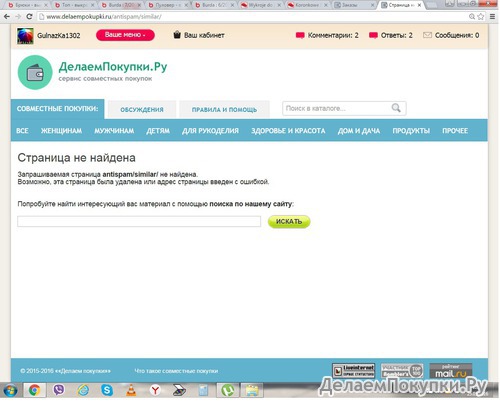Open the Правила и помощь tab

[x=224, y=109]
